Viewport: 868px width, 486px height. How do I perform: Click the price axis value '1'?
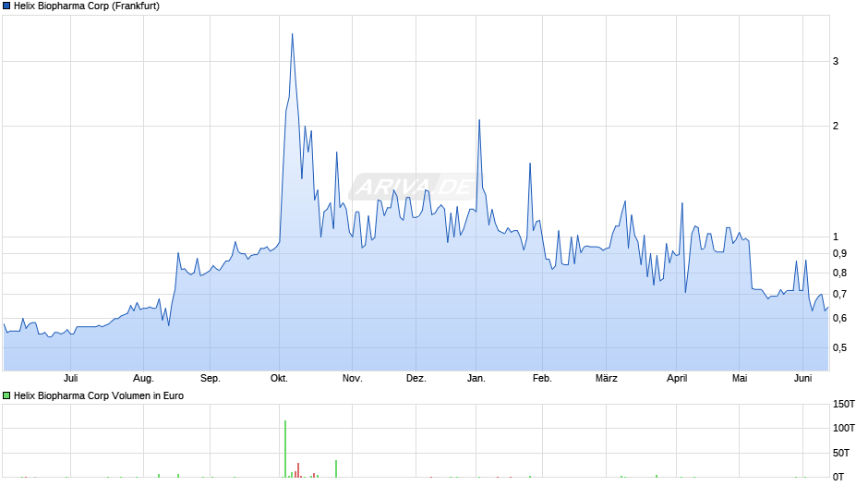click(x=836, y=237)
